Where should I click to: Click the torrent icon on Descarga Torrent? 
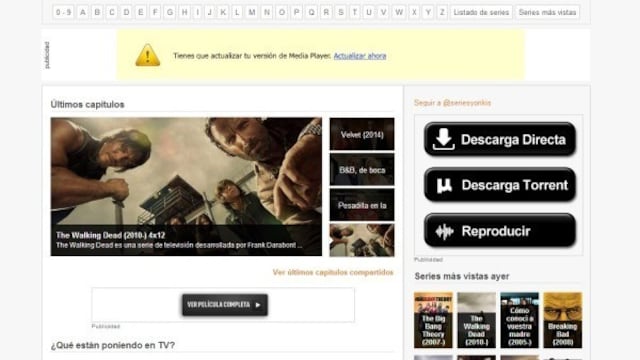pyautogui.click(x=444, y=185)
